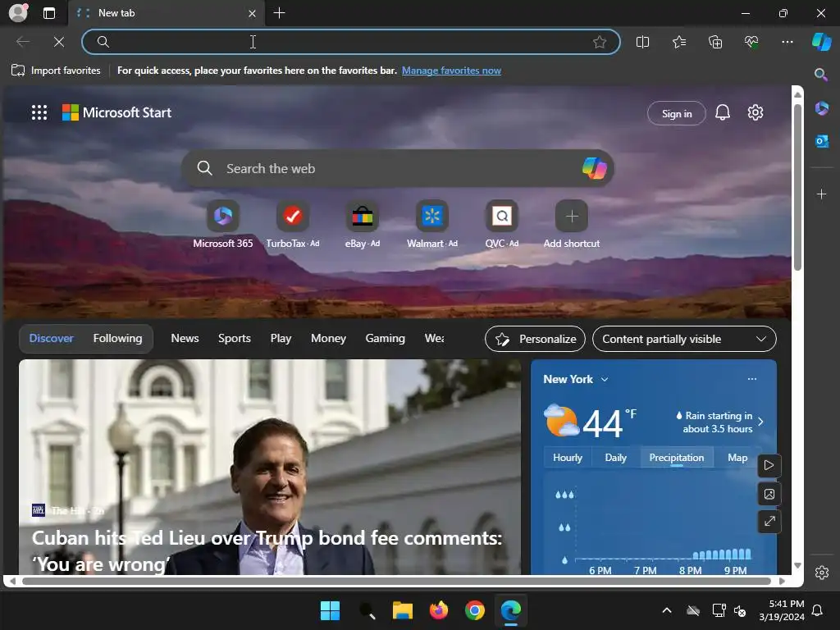Screen dimensions: 840x630
Task: Switch weather card to Map
Action: pyautogui.click(x=737, y=458)
